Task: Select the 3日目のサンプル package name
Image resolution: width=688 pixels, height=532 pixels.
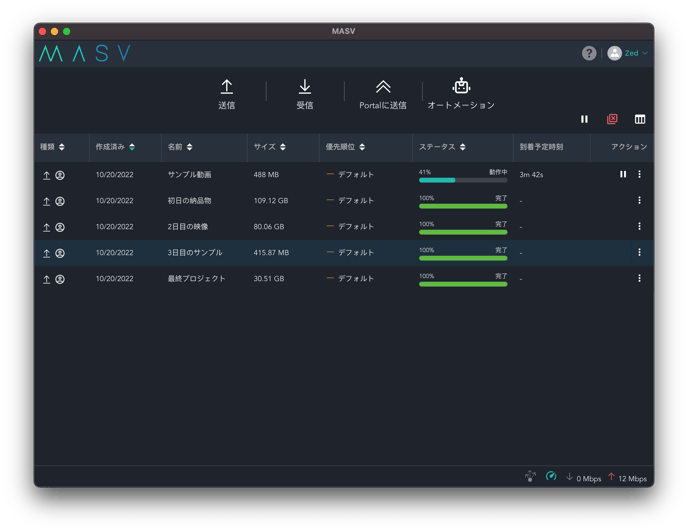Action: [195, 252]
